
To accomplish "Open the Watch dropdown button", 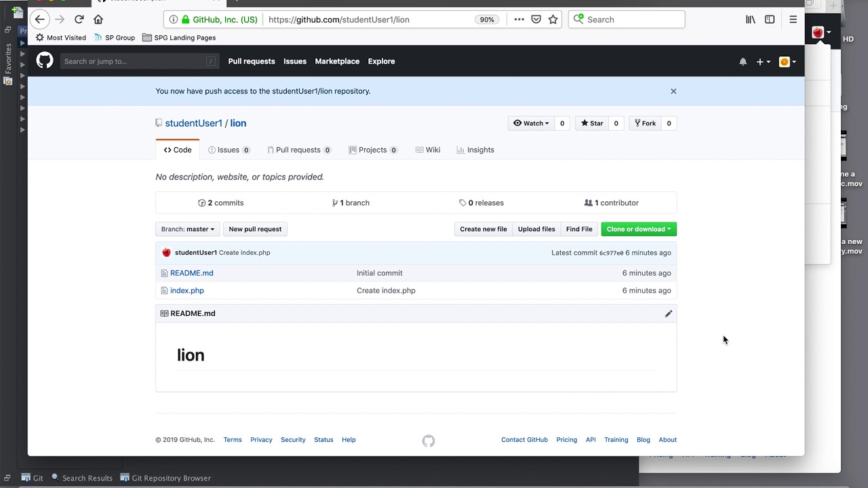I will (x=531, y=123).
